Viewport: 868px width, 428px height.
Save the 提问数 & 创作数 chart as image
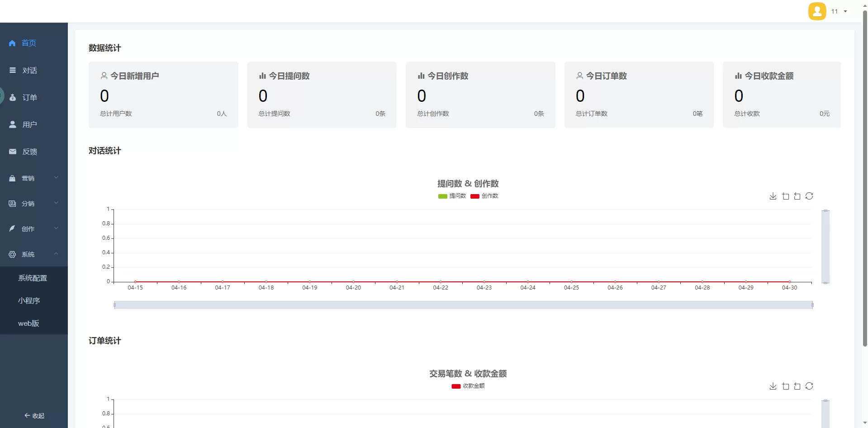coord(773,196)
